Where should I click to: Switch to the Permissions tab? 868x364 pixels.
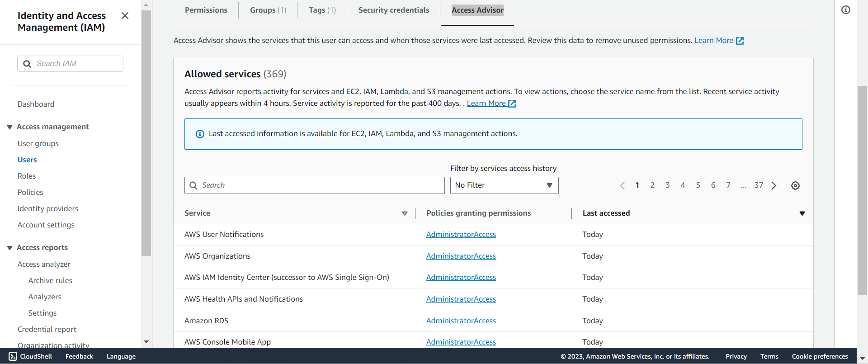pos(206,10)
